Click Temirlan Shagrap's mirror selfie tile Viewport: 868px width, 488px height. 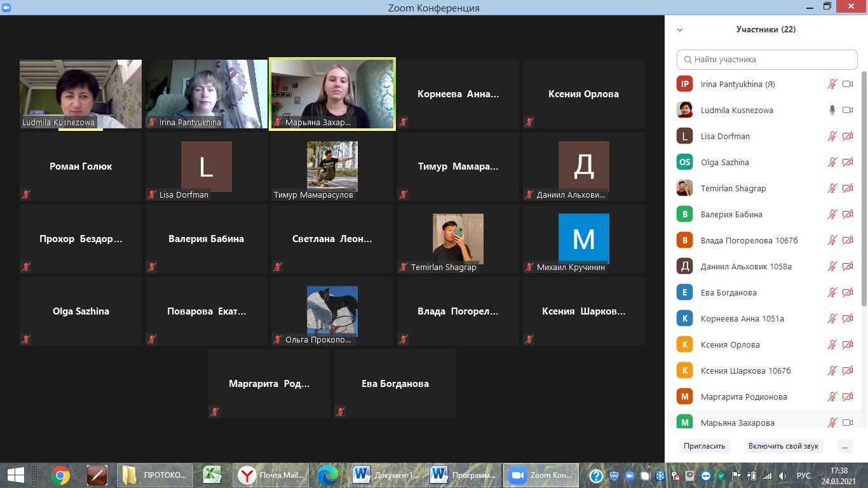pos(458,239)
